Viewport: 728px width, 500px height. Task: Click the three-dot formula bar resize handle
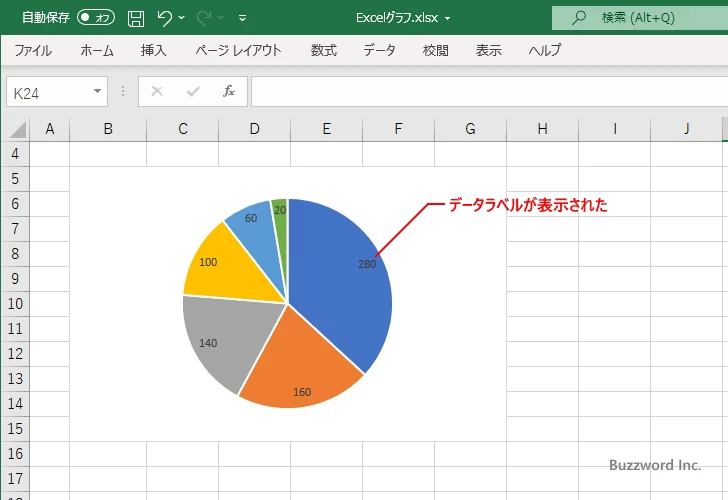[123, 91]
